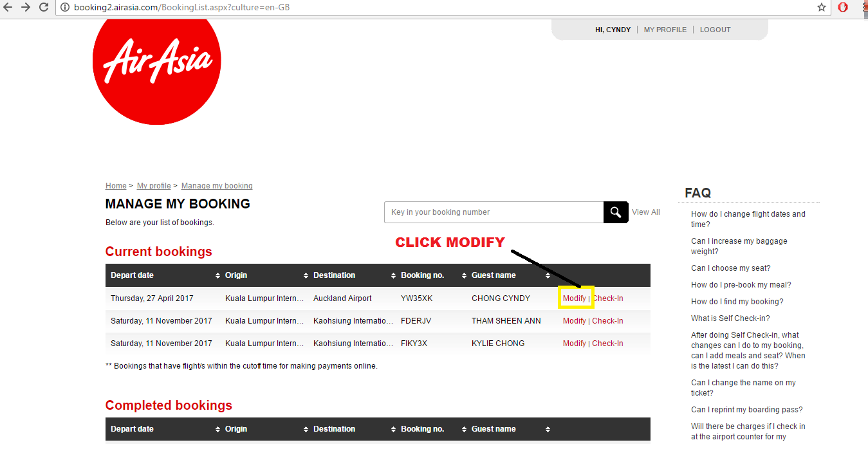Screen dimensions: 868x467
Task: Click the site info icon in address bar
Action: (x=65, y=8)
